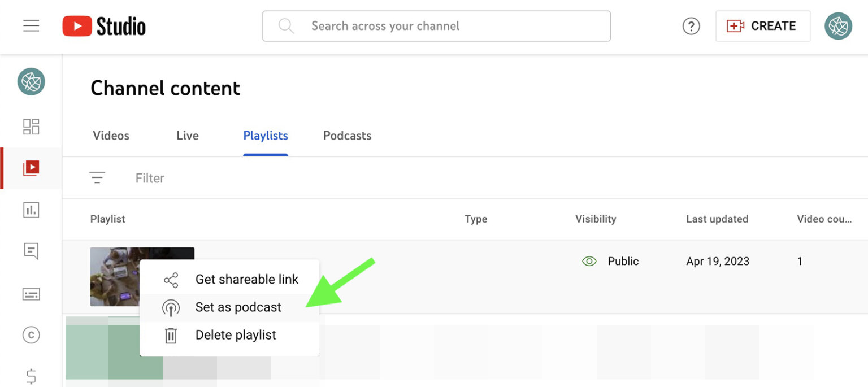Image resolution: width=868 pixels, height=387 pixels.
Task: Select the Content icon in the sidebar
Action: [x=31, y=168]
